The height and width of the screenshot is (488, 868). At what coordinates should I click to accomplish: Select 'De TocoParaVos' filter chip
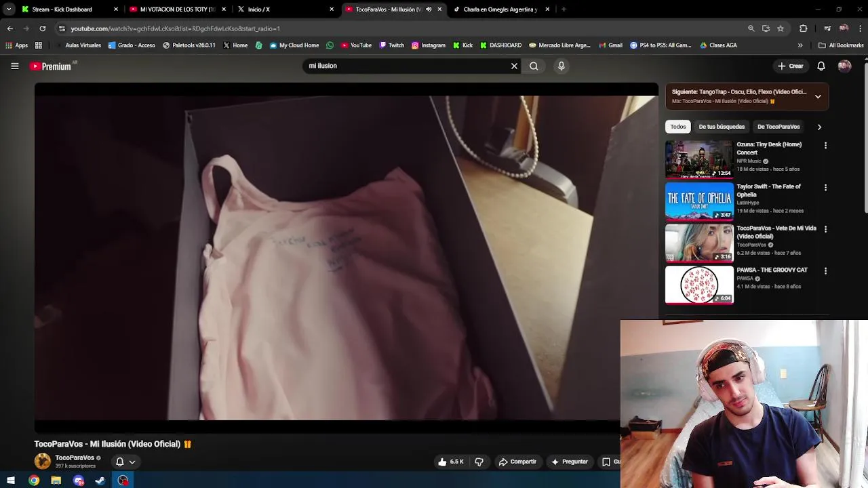point(778,127)
